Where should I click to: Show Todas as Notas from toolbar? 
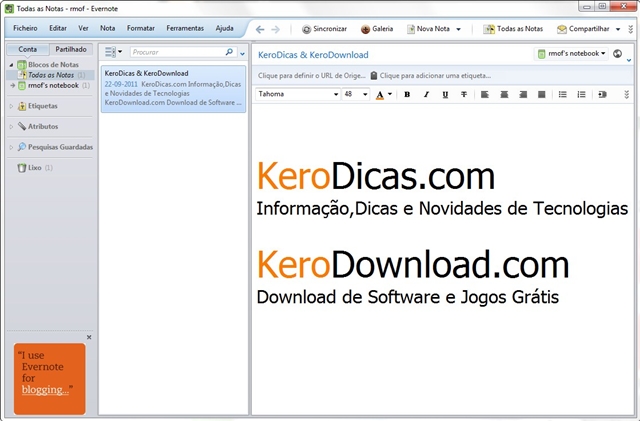tap(513, 29)
